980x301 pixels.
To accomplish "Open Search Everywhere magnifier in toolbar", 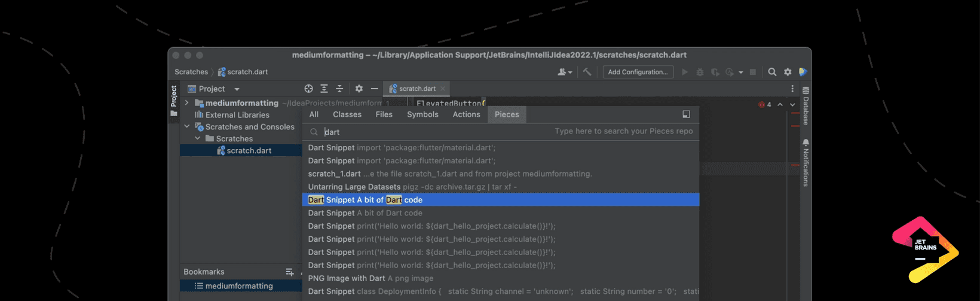I will (x=772, y=72).
